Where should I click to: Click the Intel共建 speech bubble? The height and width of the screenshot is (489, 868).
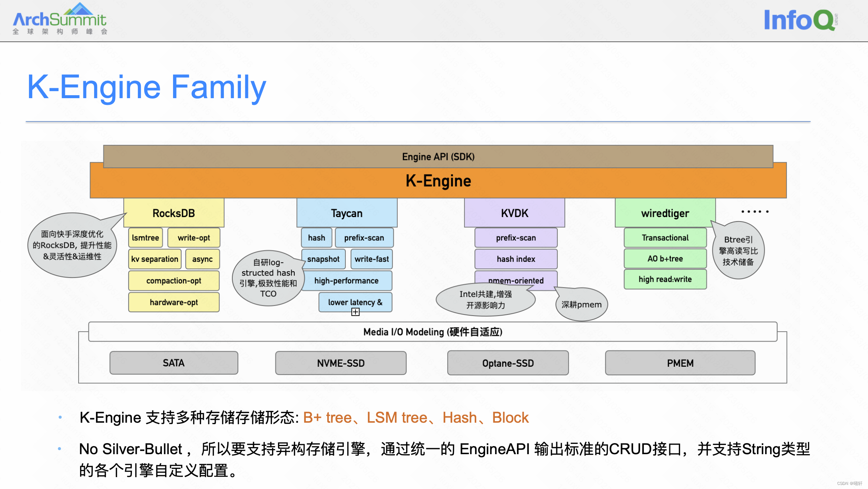click(x=486, y=300)
